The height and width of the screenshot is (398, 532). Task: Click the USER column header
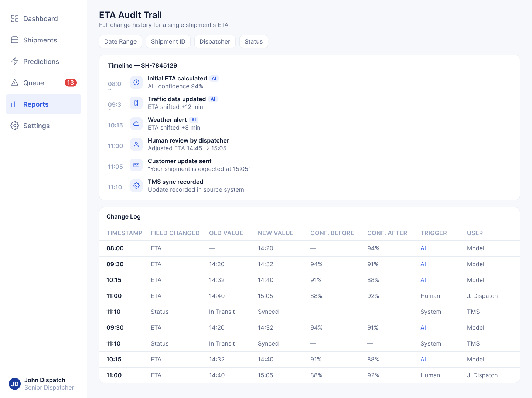tap(475, 233)
